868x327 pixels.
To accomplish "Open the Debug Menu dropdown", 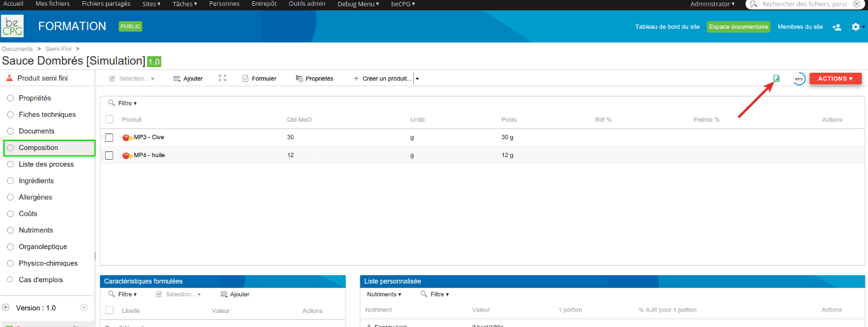I will (x=358, y=4).
